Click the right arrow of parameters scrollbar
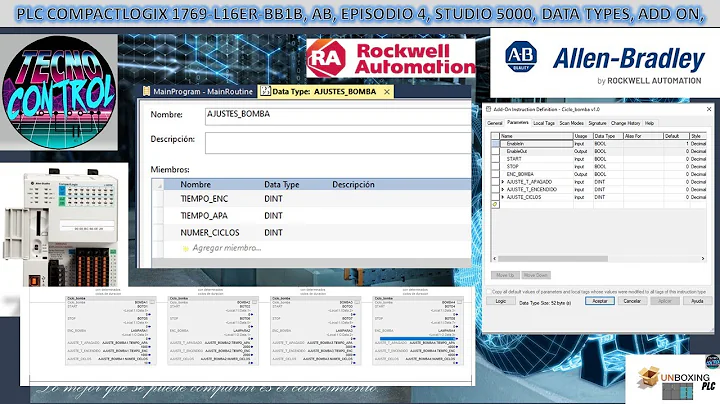Image resolution: width=720 pixels, height=404 pixels. 703,258
